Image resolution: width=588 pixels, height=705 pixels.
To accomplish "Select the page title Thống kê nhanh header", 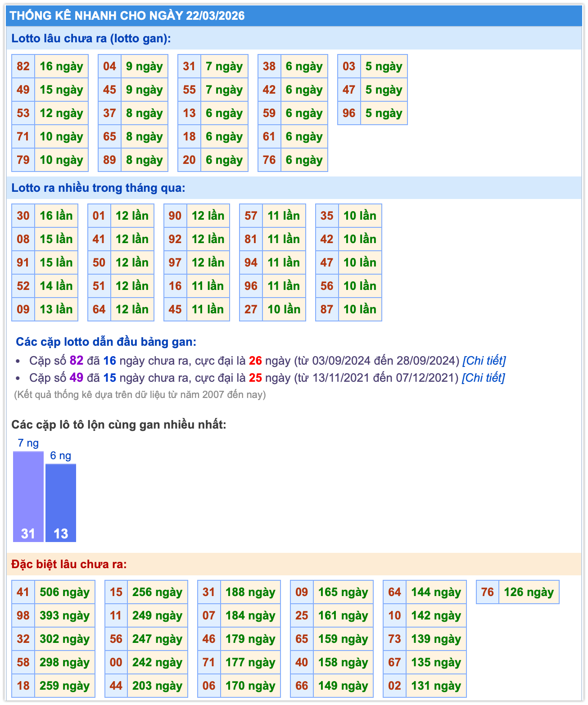I will 127,16.
